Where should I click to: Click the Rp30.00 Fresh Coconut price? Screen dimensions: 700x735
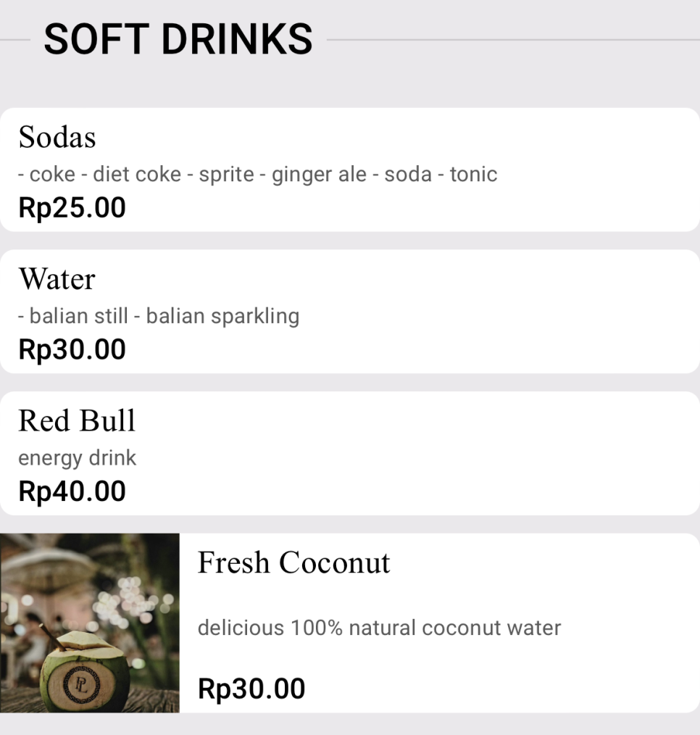251,689
